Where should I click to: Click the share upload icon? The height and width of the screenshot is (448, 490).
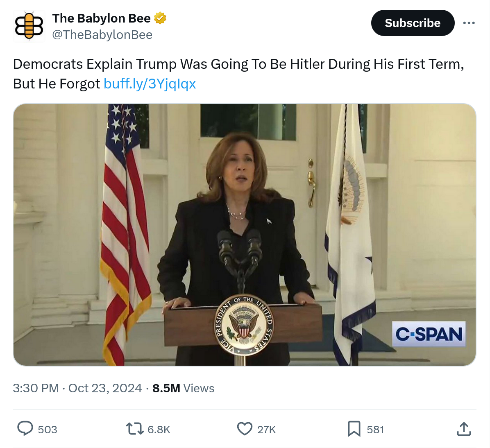click(x=463, y=429)
